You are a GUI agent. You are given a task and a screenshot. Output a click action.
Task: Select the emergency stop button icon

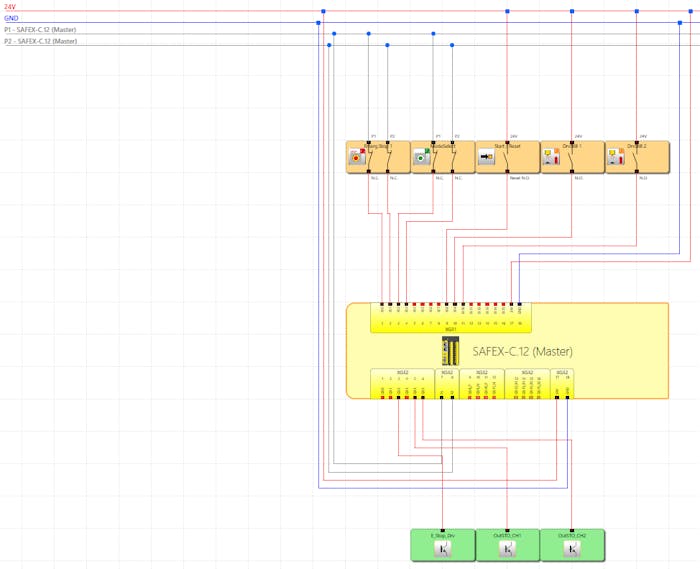[357, 157]
